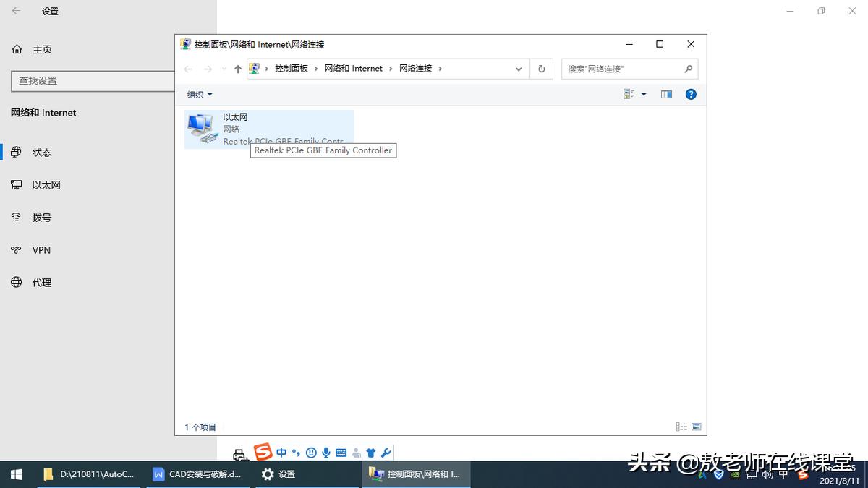Click the printer icon near the taskbar

[239, 453]
